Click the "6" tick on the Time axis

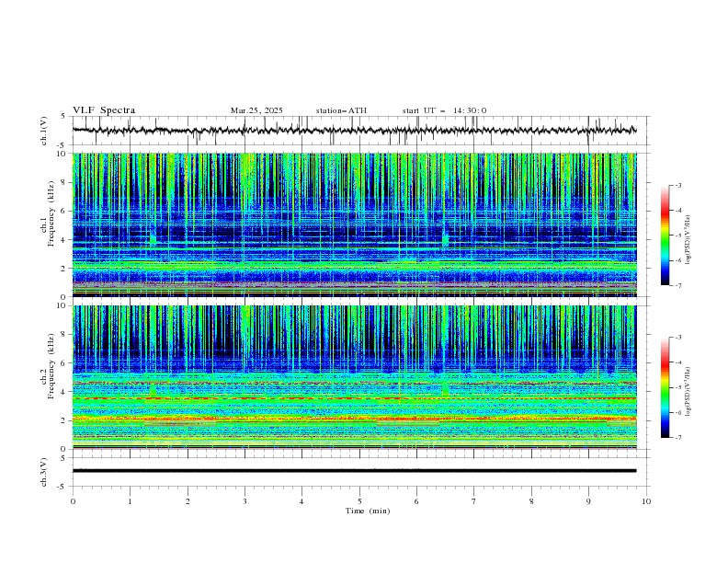coord(416,501)
